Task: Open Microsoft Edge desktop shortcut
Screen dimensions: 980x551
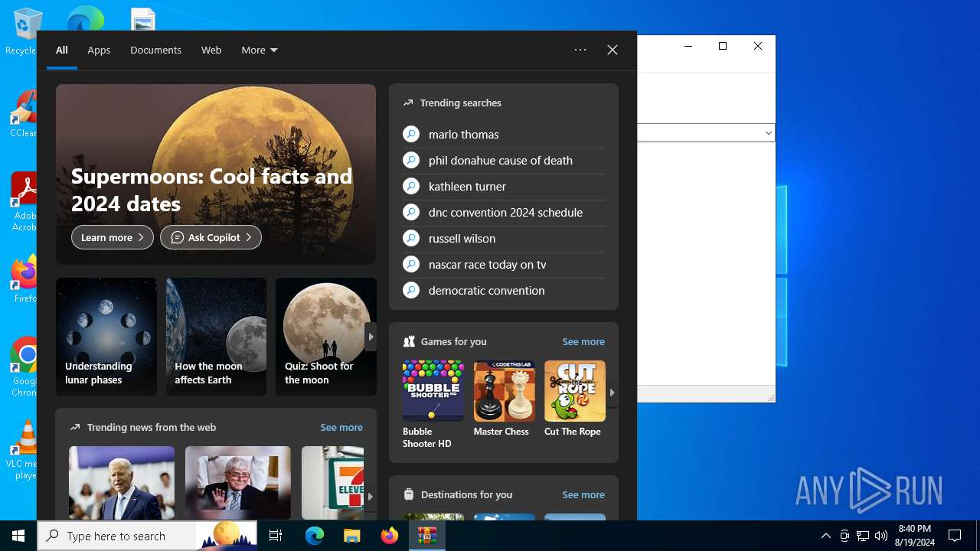Action: [x=85, y=18]
